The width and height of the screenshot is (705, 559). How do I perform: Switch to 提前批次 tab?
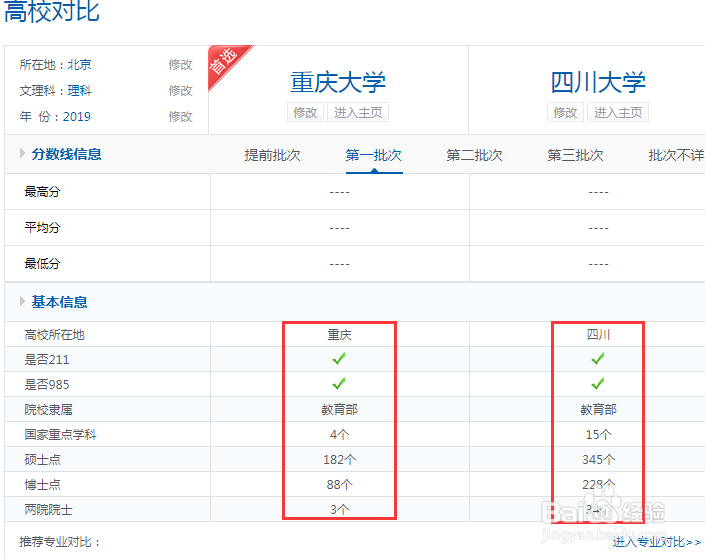pyautogui.click(x=272, y=155)
